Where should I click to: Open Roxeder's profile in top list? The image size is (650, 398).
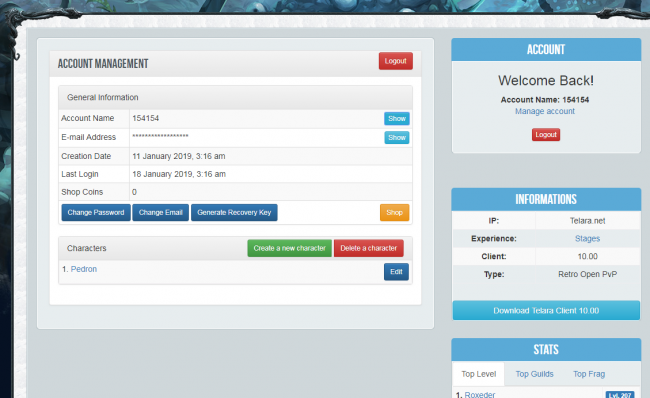[x=480, y=394]
